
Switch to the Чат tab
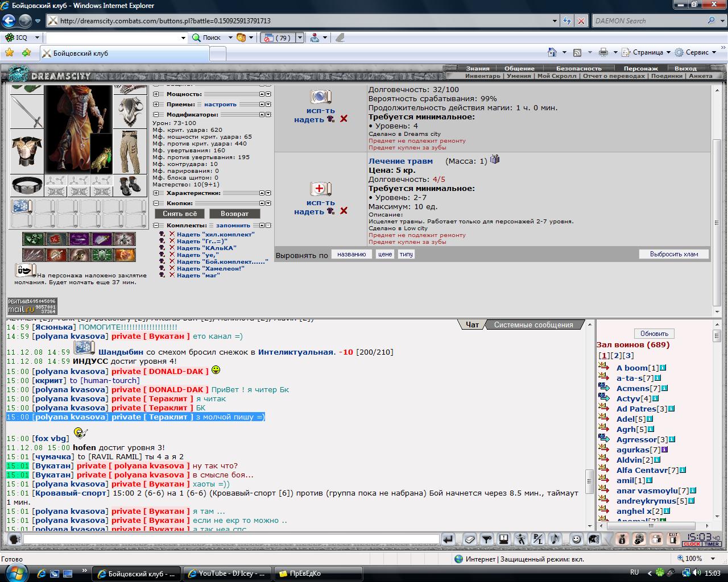click(x=472, y=325)
